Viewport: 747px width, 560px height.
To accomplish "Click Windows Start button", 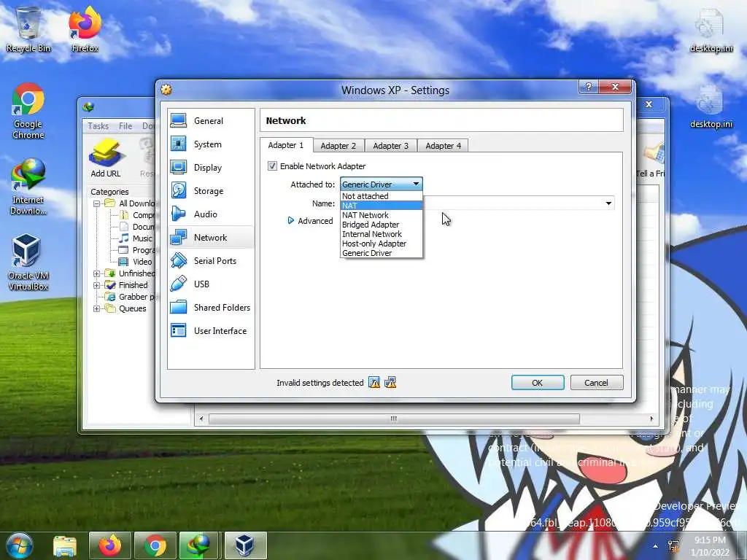I will click(x=19, y=545).
